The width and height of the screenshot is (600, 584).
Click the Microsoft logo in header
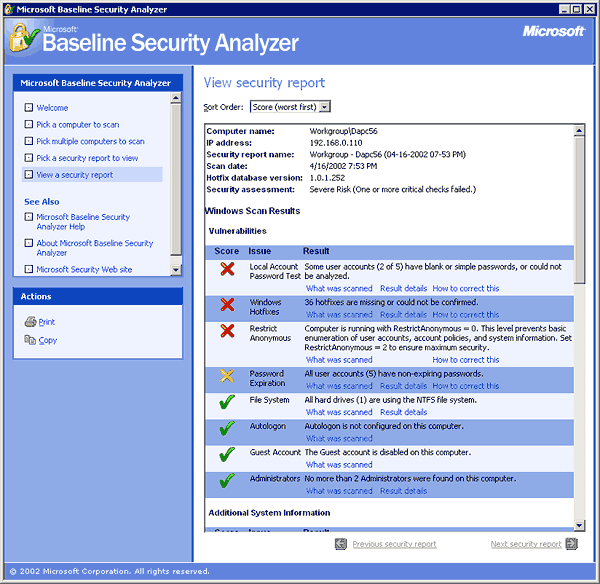[553, 31]
